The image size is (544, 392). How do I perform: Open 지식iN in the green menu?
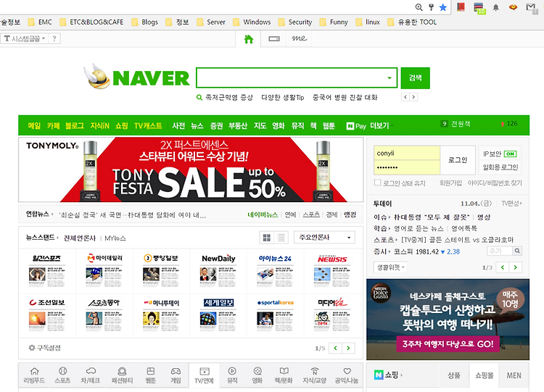click(99, 126)
